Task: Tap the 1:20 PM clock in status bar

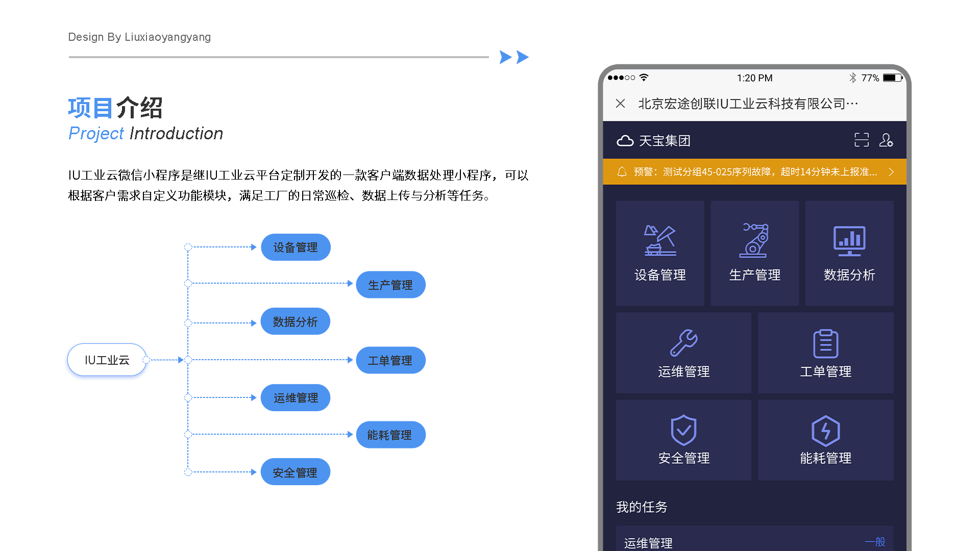Action: (754, 78)
